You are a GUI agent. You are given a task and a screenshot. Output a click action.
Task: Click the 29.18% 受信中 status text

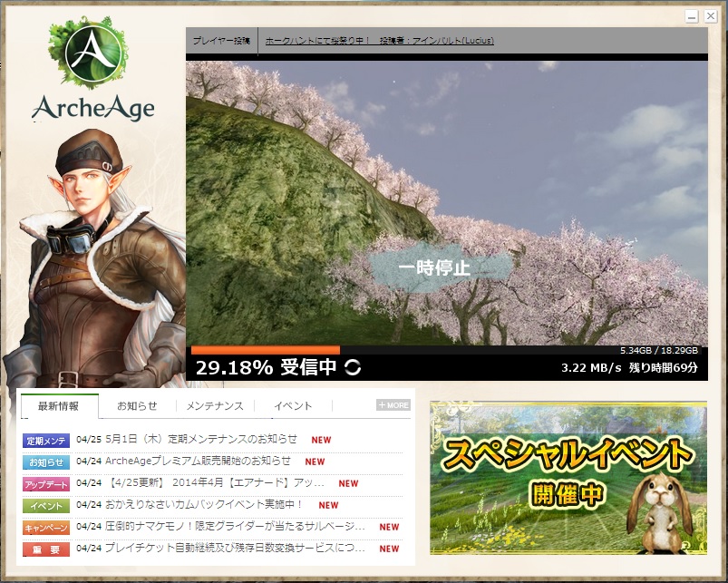click(266, 367)
